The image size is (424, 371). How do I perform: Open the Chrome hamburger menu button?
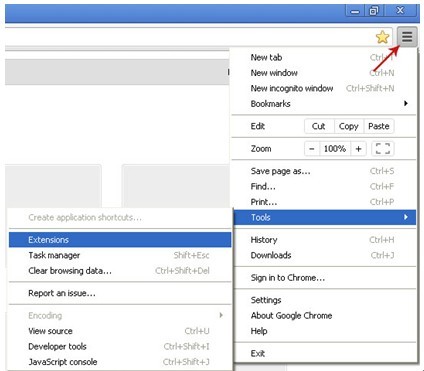coord(407,36)
